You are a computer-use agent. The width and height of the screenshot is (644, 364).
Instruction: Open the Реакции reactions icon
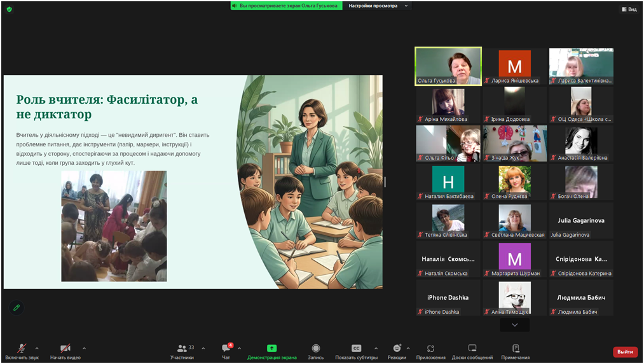pyautogui.click(x=397, y=348)
